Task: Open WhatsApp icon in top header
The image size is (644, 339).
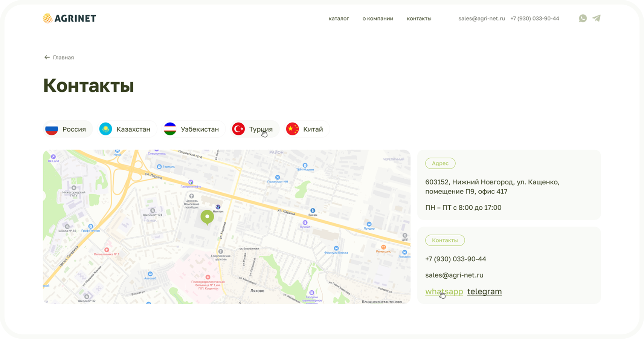Action: (583, 18)
